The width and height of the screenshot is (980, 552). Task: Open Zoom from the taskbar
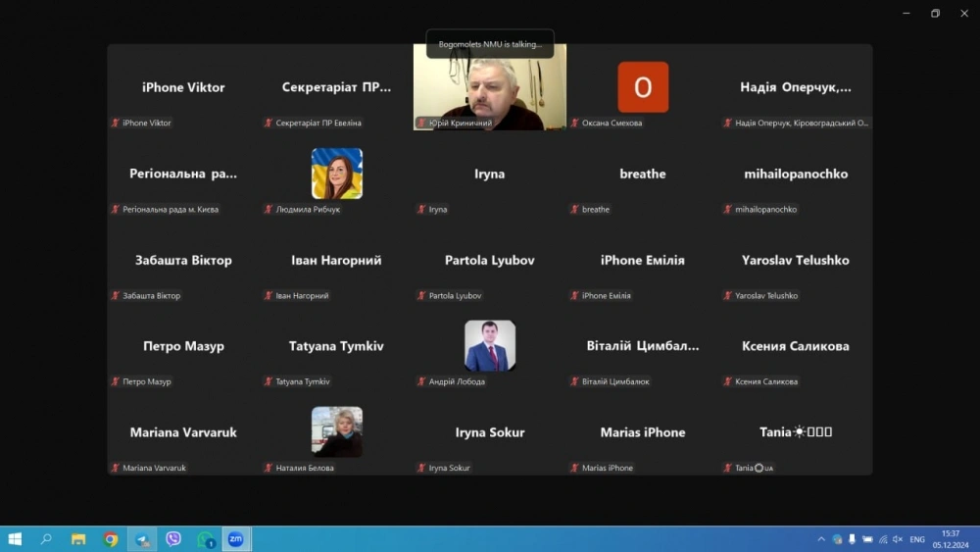tap(235, 539)
